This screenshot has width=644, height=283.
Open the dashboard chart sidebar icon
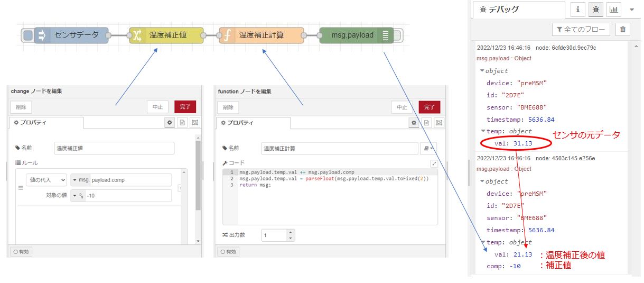point(613,10)
